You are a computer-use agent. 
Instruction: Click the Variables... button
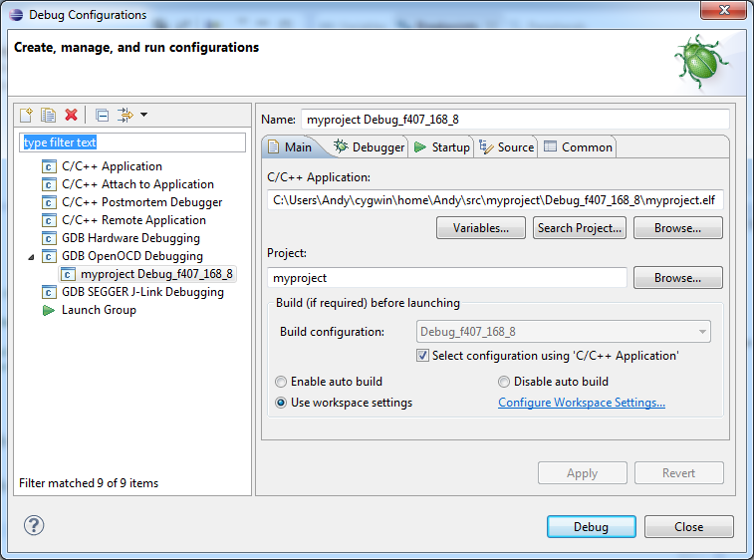(481, 228)
